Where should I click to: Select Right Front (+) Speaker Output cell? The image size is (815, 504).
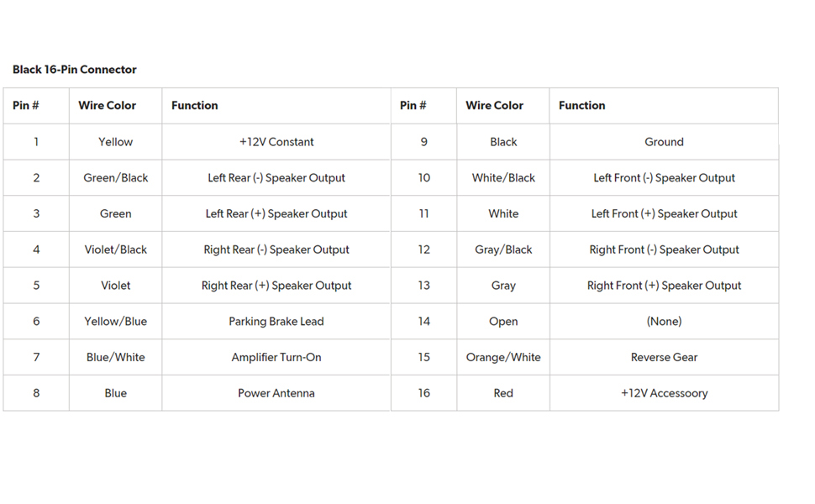tap(664, 286)
